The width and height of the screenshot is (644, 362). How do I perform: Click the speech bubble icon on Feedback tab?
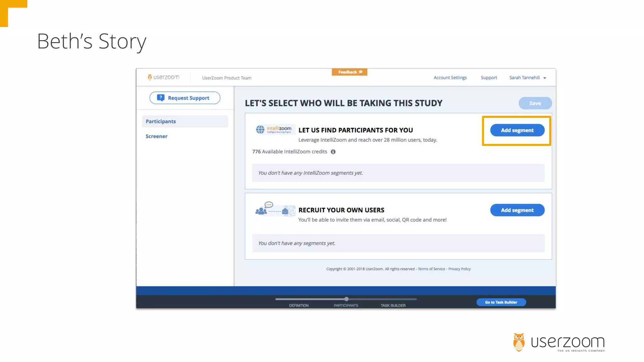click(361, 72)
